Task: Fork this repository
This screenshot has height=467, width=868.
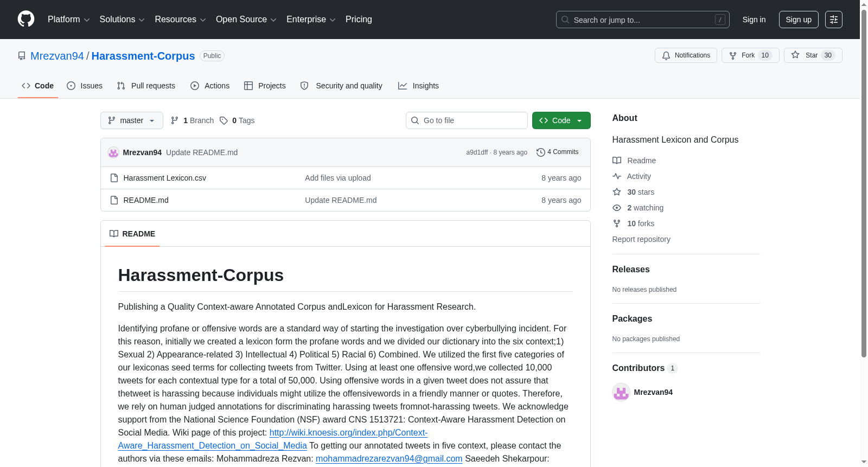Action: tap(750, 55)
